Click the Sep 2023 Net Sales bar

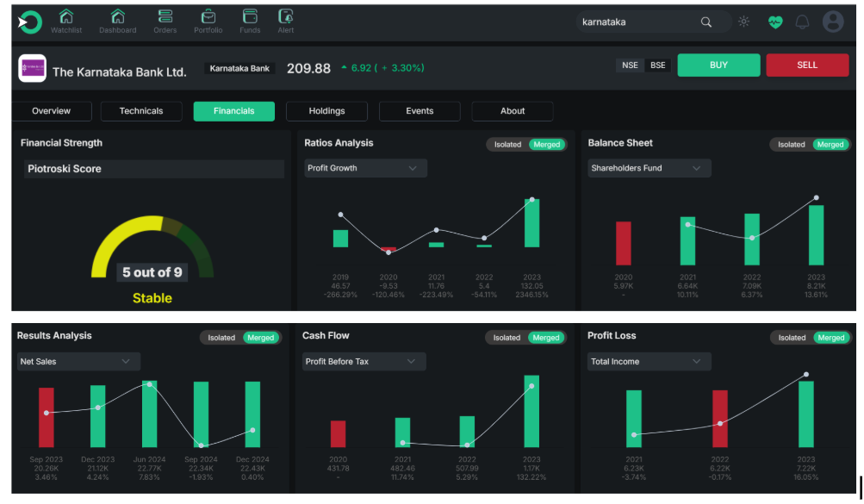pyautogui.click(x=47, y=418)
